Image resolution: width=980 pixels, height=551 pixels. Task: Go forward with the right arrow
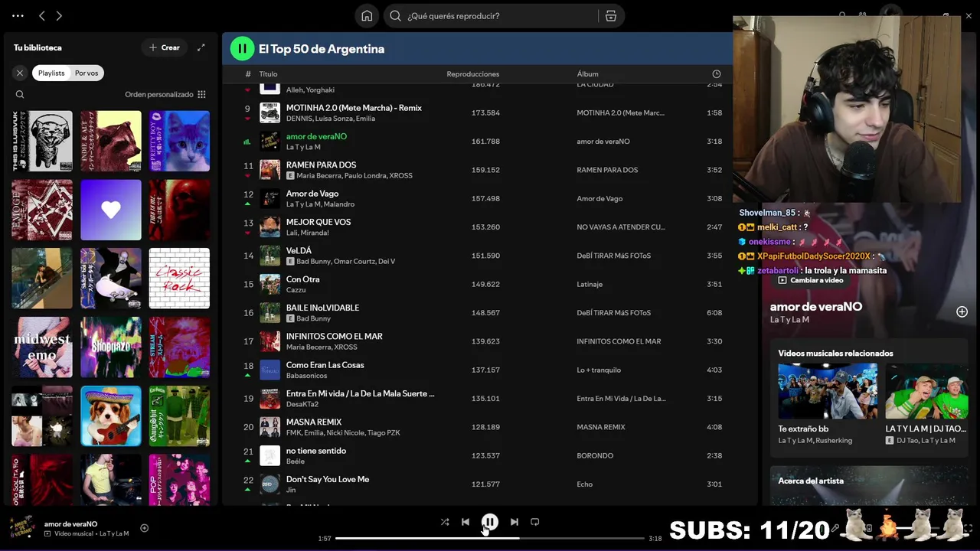pyautogui.click(x=59, y=15)
